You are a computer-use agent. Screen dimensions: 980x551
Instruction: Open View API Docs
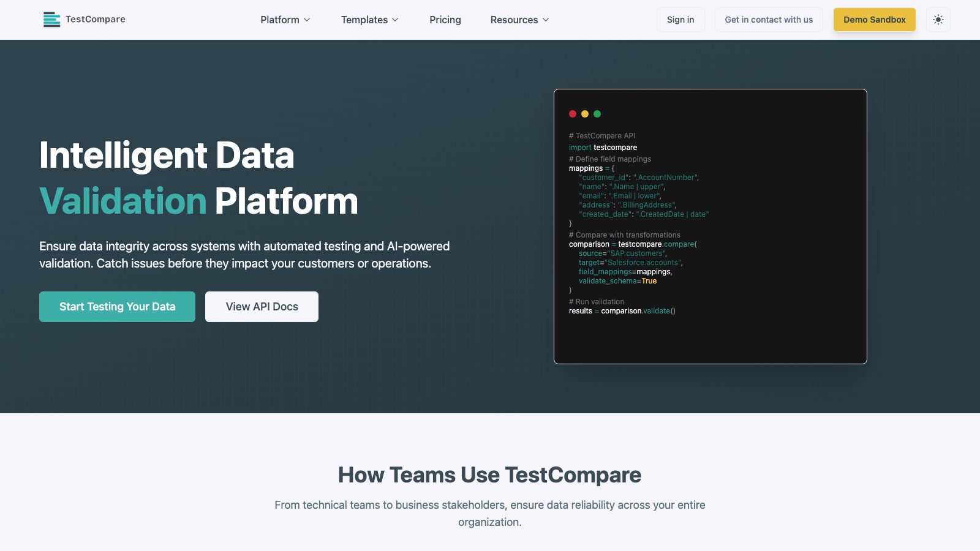262,306
